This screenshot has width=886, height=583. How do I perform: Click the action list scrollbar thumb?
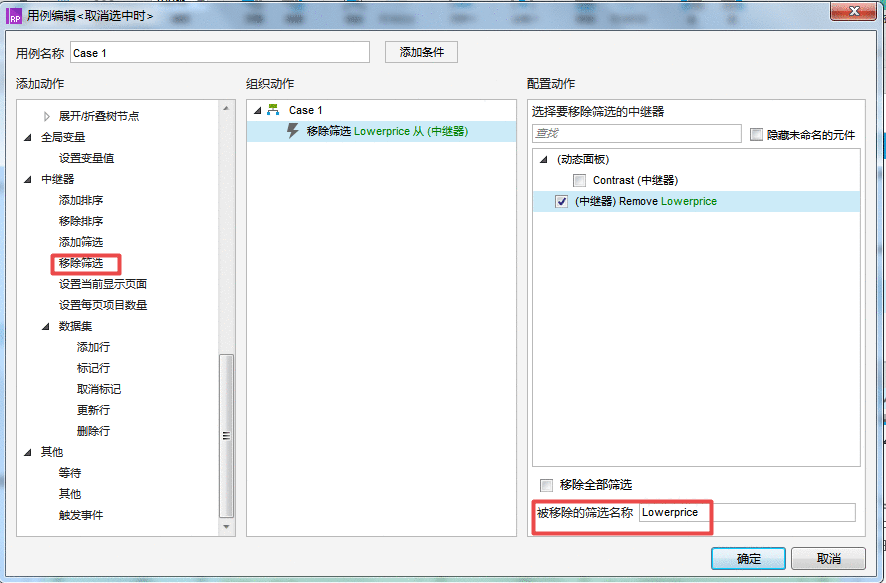tap(226, 436)
